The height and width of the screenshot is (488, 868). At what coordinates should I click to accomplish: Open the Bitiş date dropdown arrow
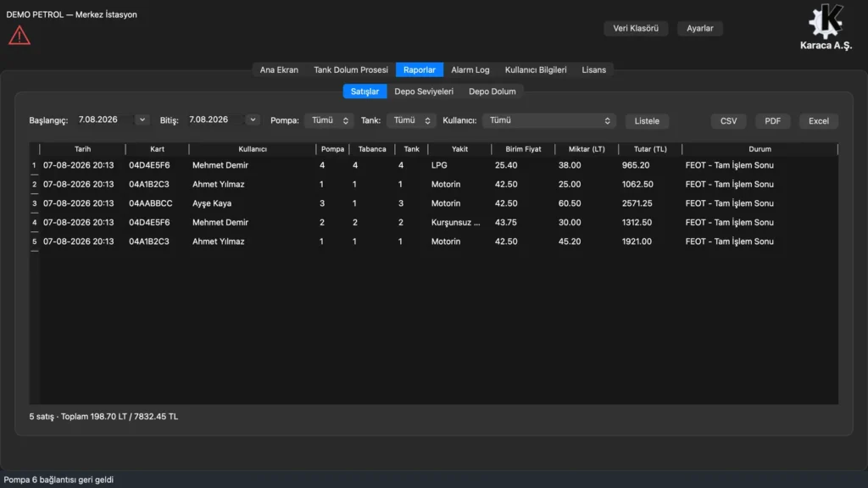click(x=253, y=119)
